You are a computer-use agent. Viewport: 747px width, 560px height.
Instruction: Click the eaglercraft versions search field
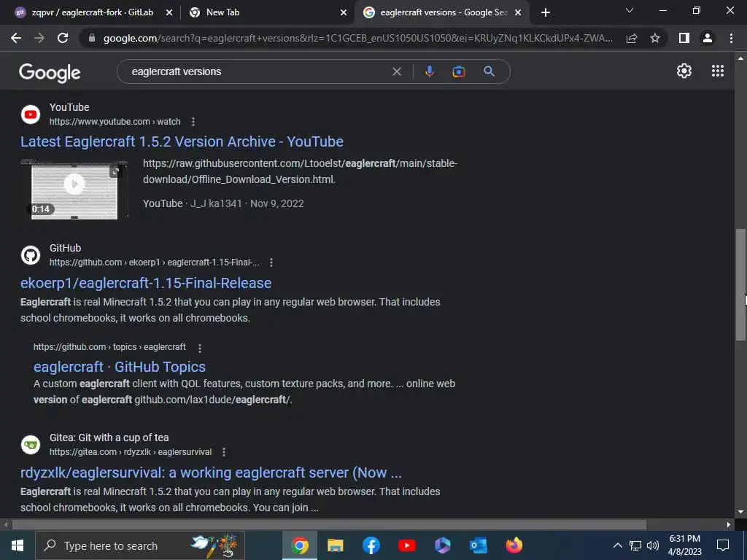pyautogui.click(x=258, y=71)
